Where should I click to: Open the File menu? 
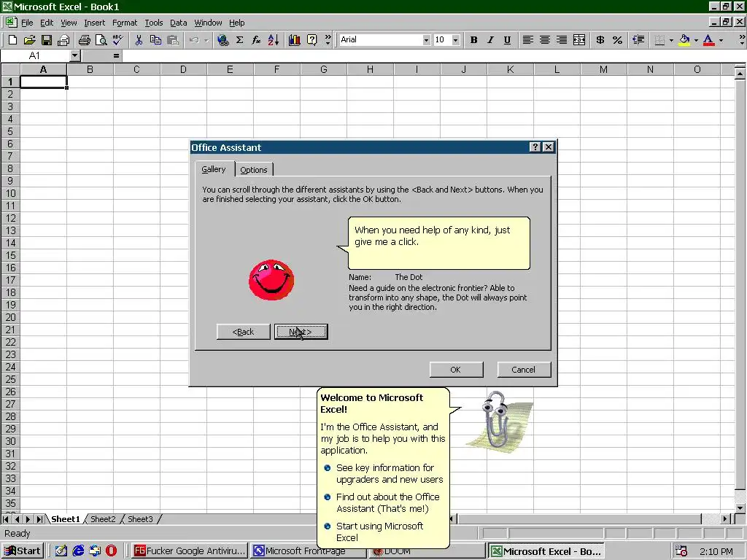[27, 23]
